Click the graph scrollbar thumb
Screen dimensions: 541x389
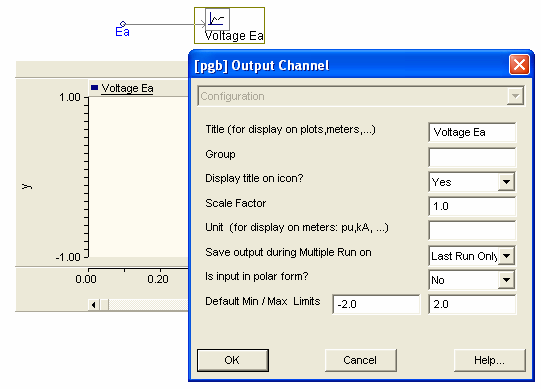point(104,305)
